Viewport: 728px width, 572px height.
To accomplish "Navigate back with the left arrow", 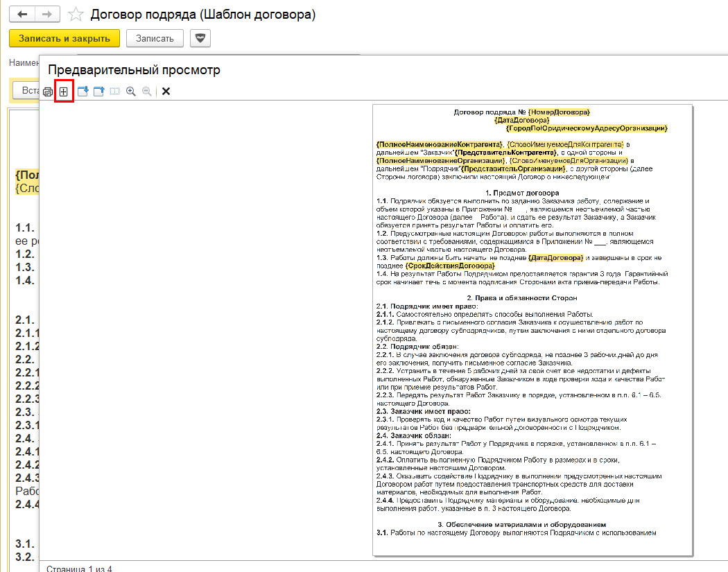I will point(21,15).
